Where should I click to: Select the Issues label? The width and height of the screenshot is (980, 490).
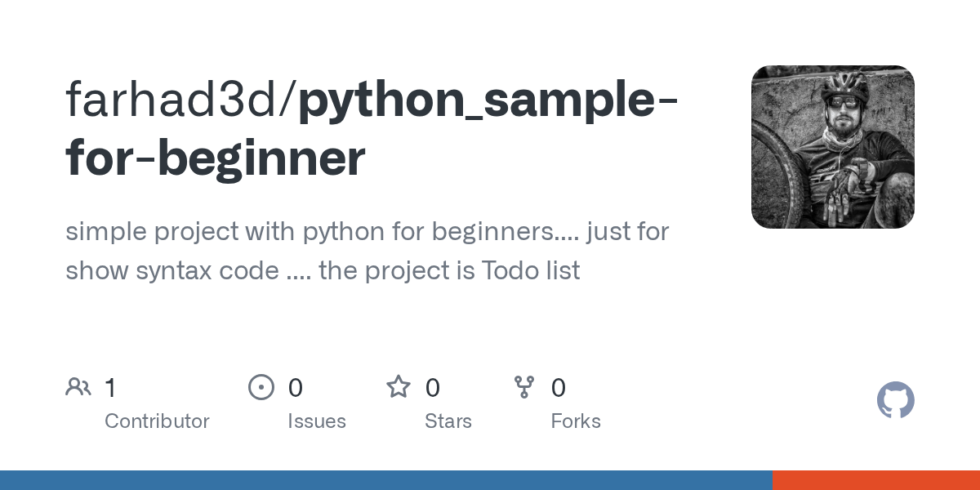tap(317, 421)
